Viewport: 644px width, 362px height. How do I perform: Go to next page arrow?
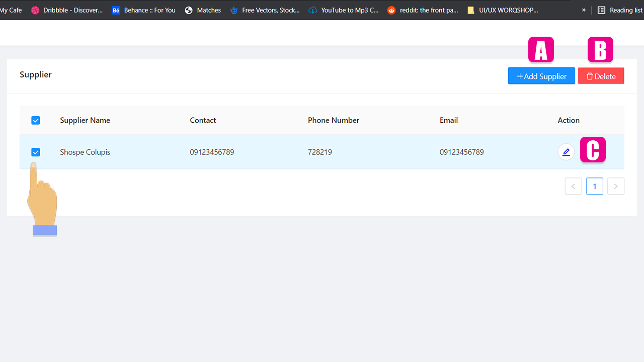point(616,186)
